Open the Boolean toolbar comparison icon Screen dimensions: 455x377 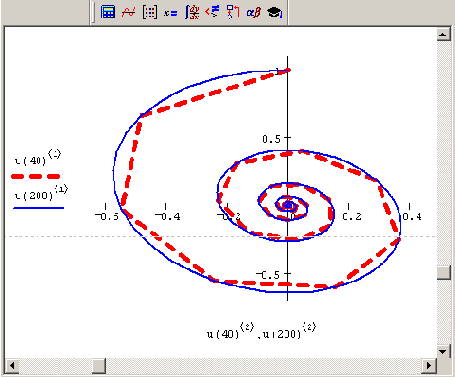coord(212,12)
